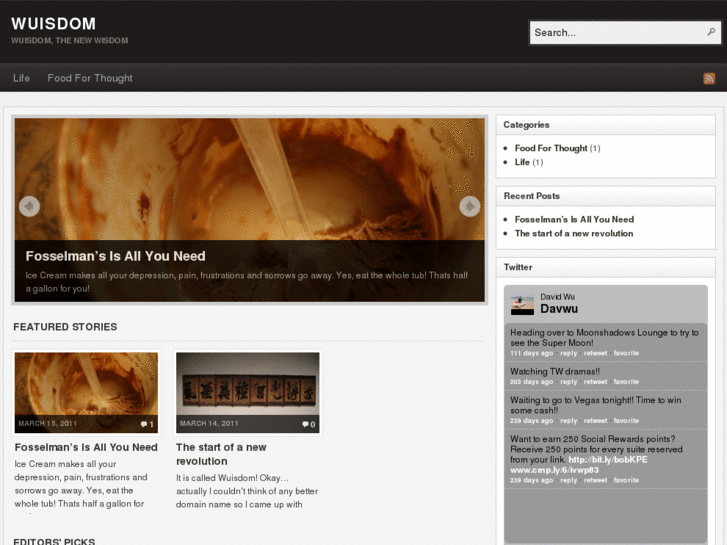Open the bit.ly/bobKPE tweet link

coord(608,460)
